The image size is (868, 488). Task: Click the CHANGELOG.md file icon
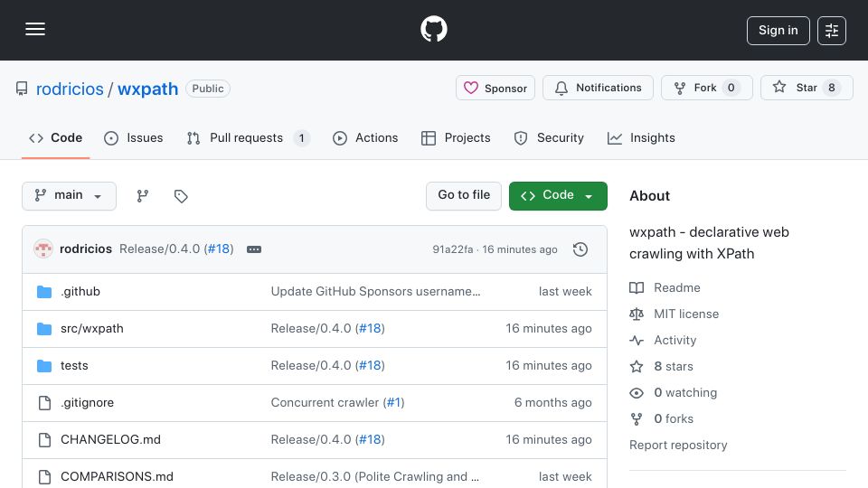pos(44,440)
